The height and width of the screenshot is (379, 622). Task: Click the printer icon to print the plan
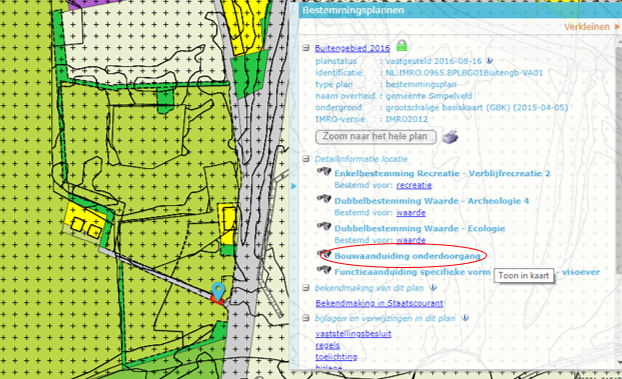tap(450, 137)
